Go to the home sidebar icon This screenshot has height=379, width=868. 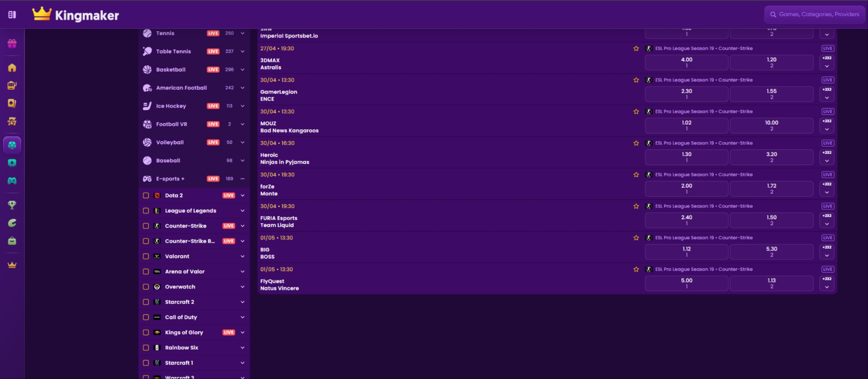[x=12, y=68]
